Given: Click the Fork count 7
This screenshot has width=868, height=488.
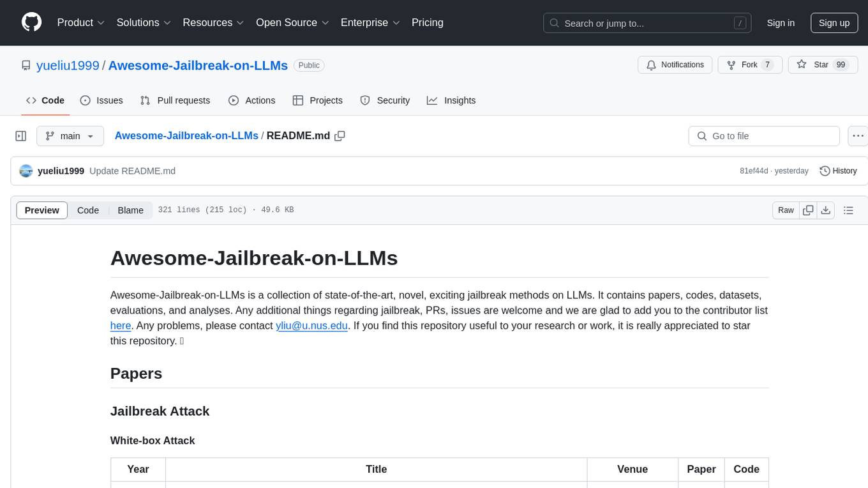Looking at the screenshot, I should [768, 65].
